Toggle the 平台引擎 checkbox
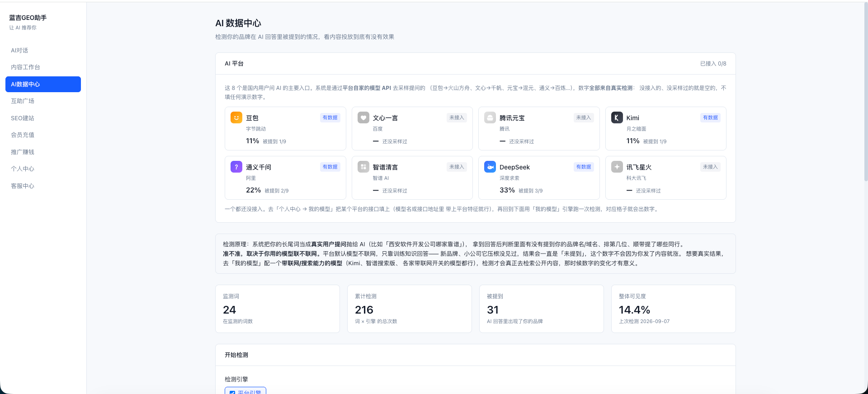This screenshot has height=394, width=868. click(x=232, y=392)
